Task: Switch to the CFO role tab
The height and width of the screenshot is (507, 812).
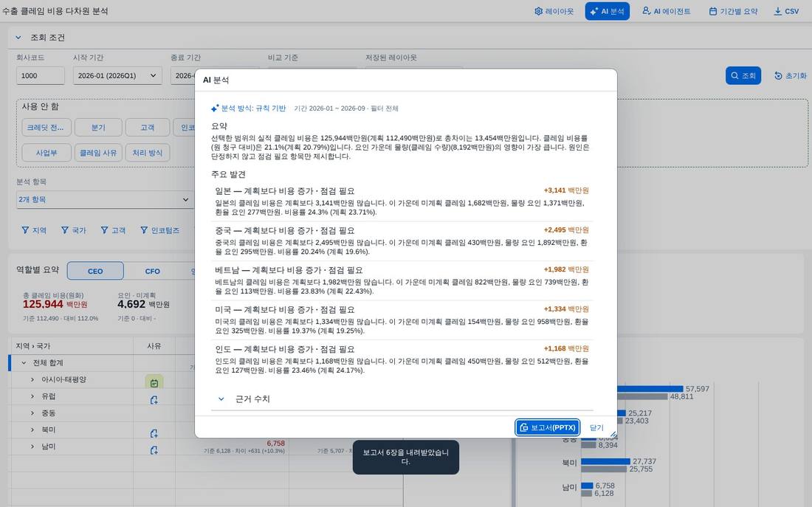Action: click(x=152, y=271)
